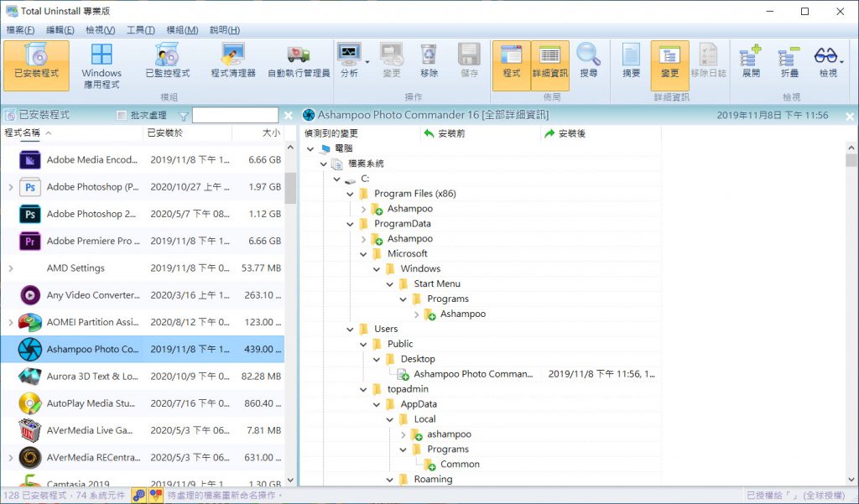Open the Windows 應用程式 module
Image resolution: width=859 pixels, height=504 pixels.
(102, 65)
